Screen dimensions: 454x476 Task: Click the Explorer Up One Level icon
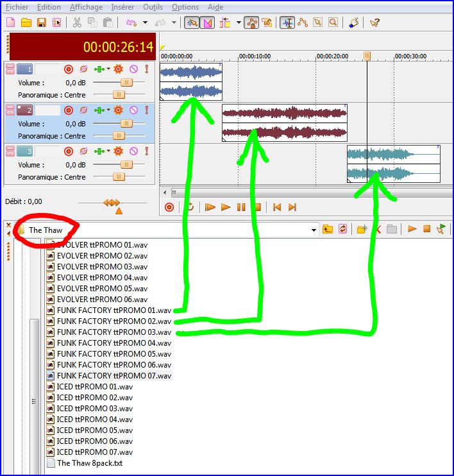[328, 229]
